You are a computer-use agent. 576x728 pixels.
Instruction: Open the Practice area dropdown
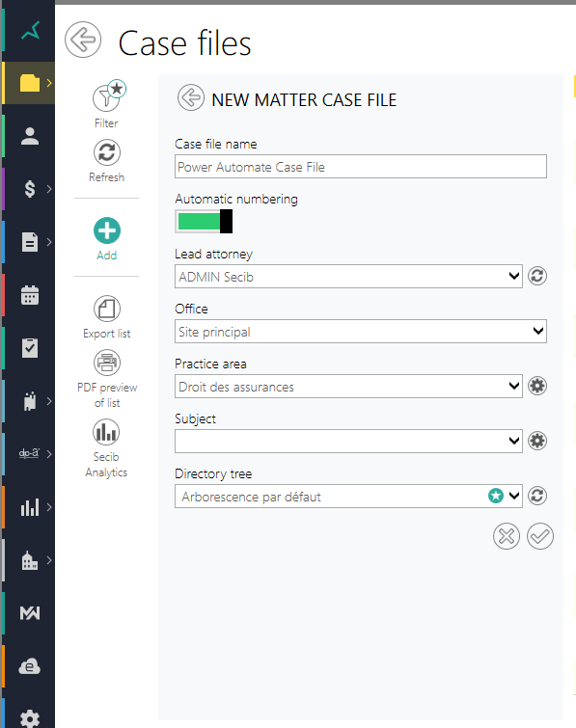(x=348, y=387)
